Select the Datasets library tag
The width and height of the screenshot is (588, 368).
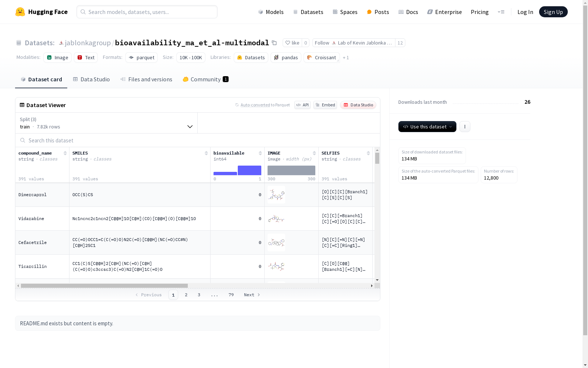(x=251, y=57)
